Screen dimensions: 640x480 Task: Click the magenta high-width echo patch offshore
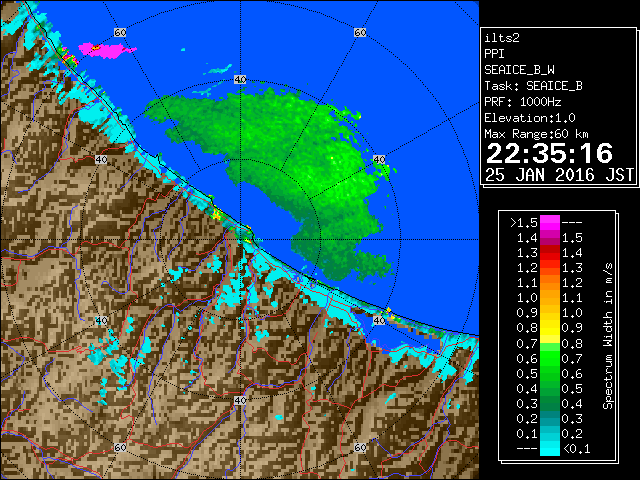coord(106,50)
